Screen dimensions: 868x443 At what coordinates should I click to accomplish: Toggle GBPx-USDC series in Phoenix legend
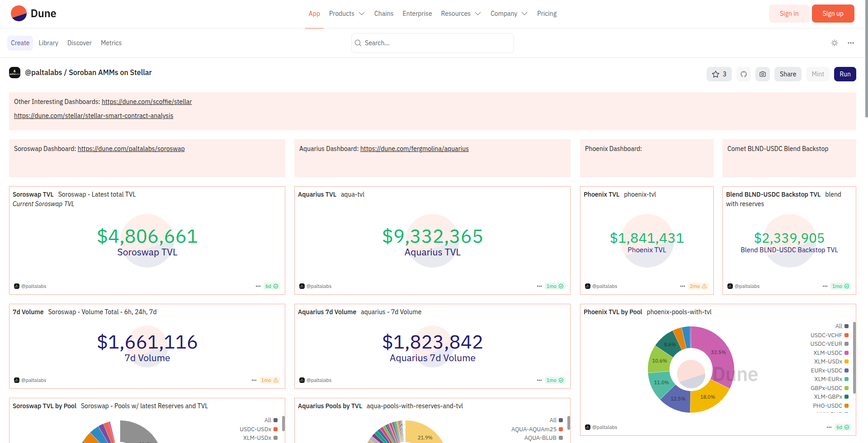click(830, 388)
